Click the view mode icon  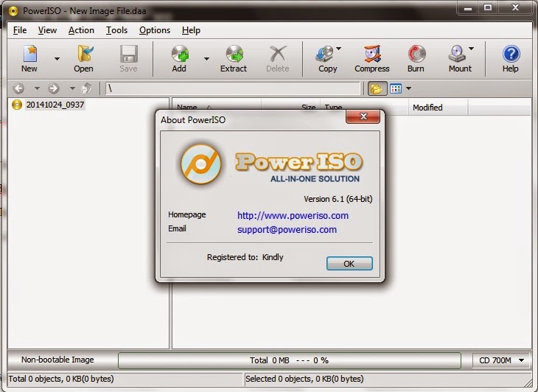[x=396, y=88]
